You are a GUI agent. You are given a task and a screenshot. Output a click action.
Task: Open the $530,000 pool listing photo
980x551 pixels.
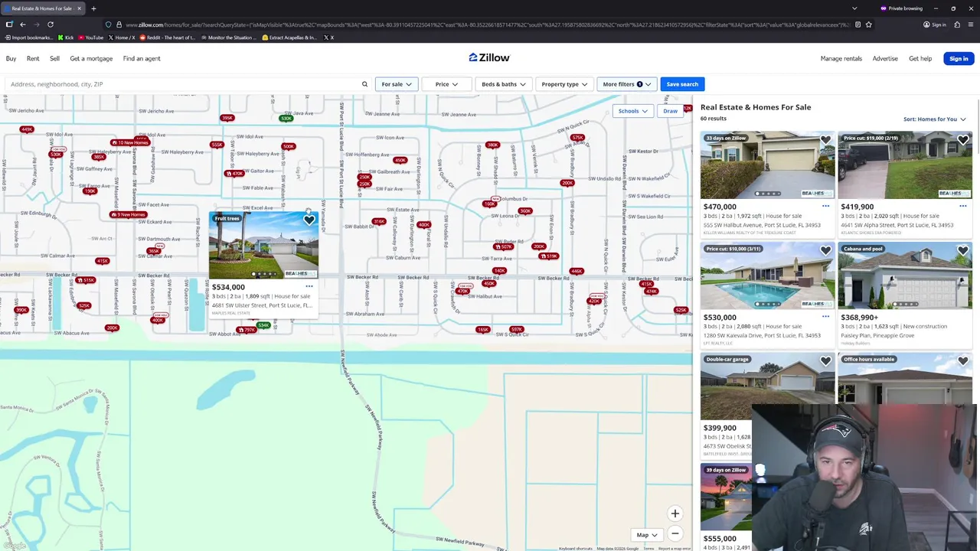point(767,275)
